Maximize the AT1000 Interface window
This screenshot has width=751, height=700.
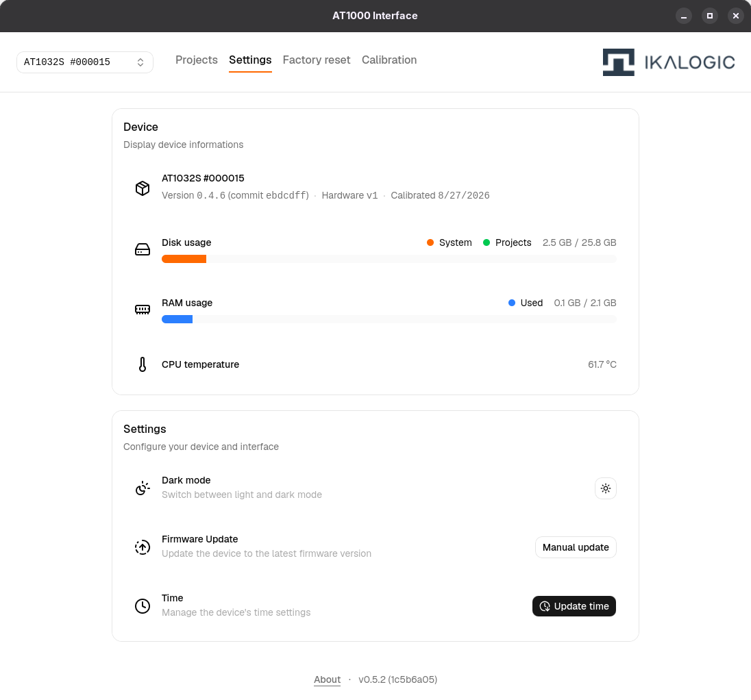(x=710, y=16)
